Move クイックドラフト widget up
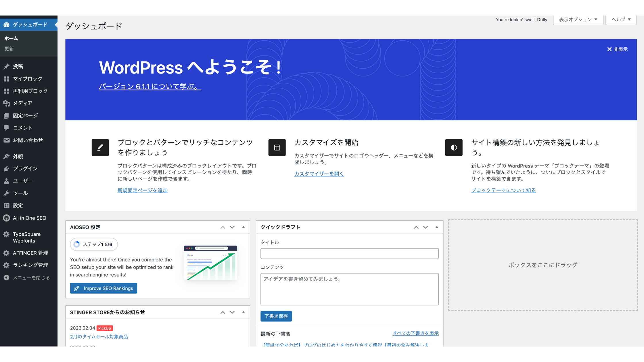Viewport: 644px width, 362px height. (x=416, y=227)
